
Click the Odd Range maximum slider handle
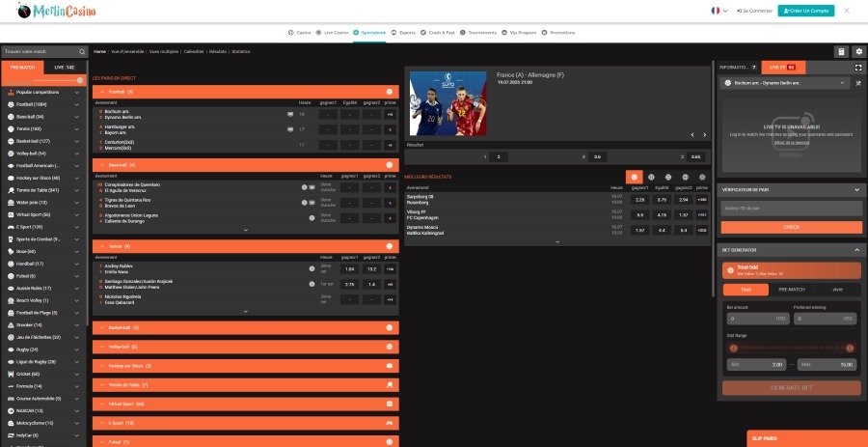click(850, 349)
